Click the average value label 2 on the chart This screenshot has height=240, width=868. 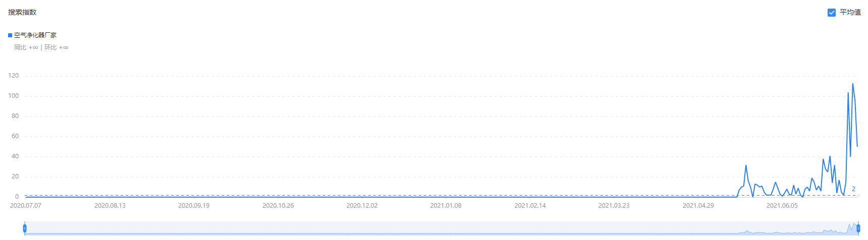point(853,189)
